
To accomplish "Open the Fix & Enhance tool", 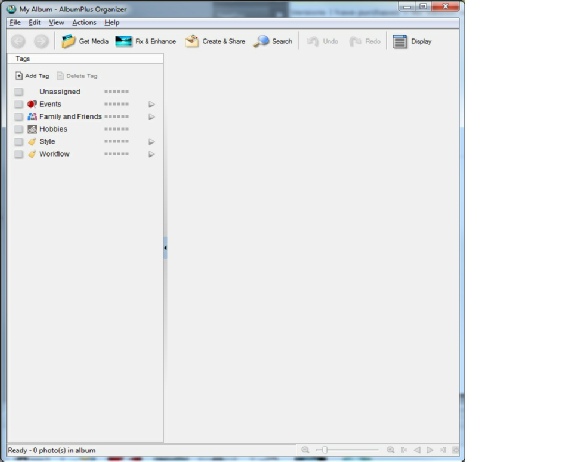I will pyautogui.click(x=123, y=41).
